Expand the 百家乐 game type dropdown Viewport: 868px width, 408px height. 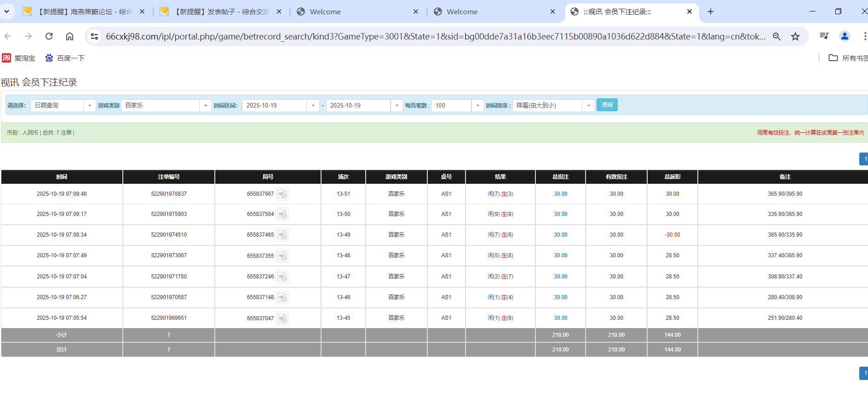coord(205,106)
